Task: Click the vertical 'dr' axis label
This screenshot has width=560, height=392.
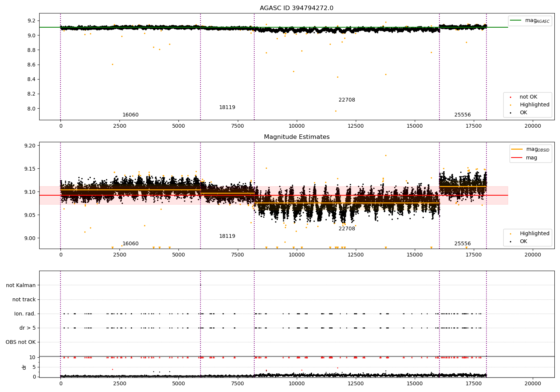Action: pos(24,367)
